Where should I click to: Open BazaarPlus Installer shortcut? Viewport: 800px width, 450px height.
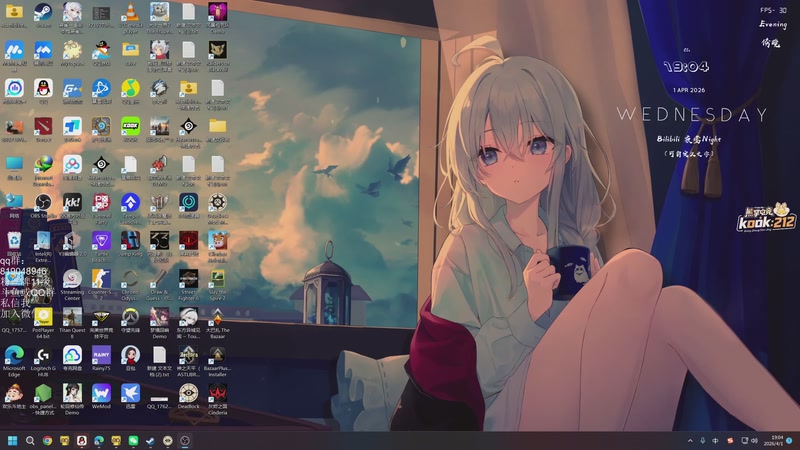point(217,361)
